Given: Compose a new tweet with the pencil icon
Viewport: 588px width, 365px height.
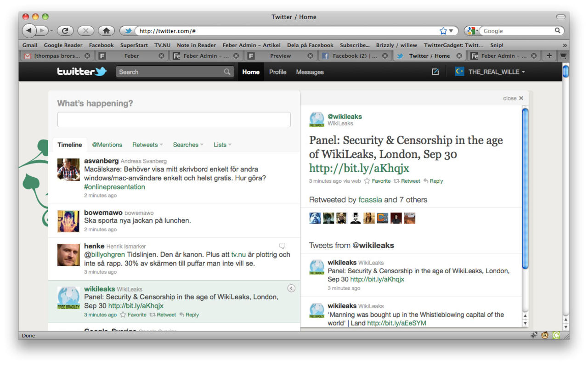Looking at the screenshot, I should (x=435, y=72).
